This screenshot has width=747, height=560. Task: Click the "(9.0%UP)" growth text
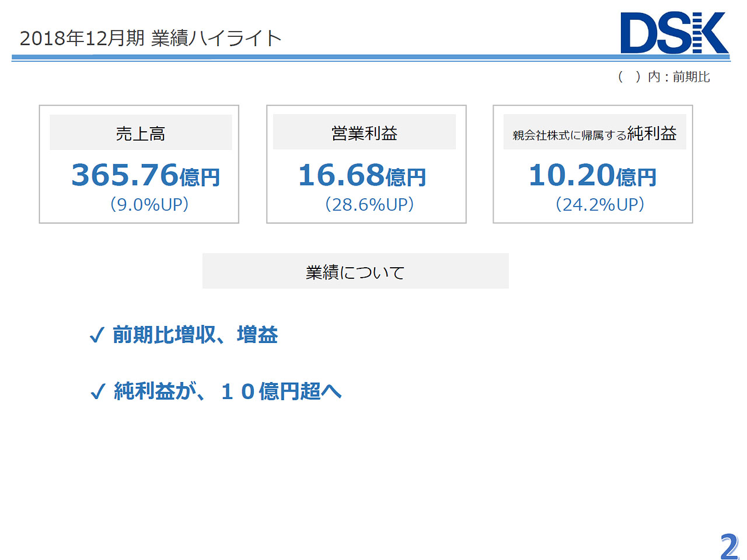coord(149,204)
